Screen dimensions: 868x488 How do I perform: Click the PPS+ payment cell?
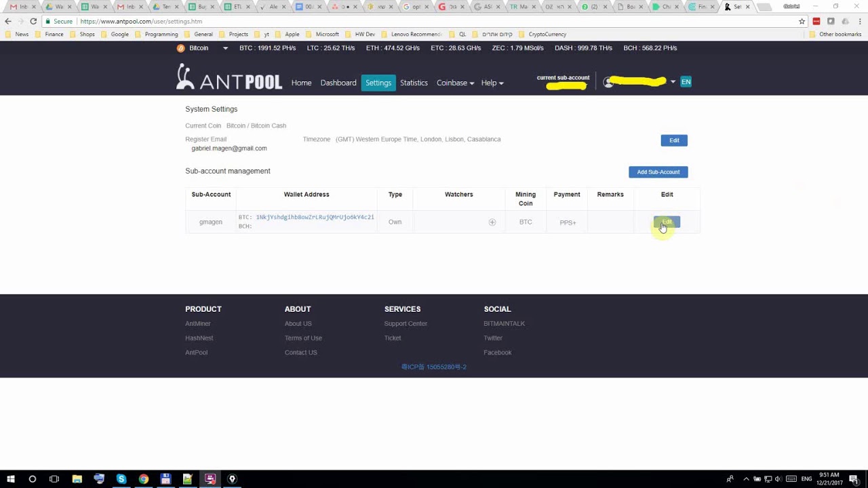tap(568, 222)
